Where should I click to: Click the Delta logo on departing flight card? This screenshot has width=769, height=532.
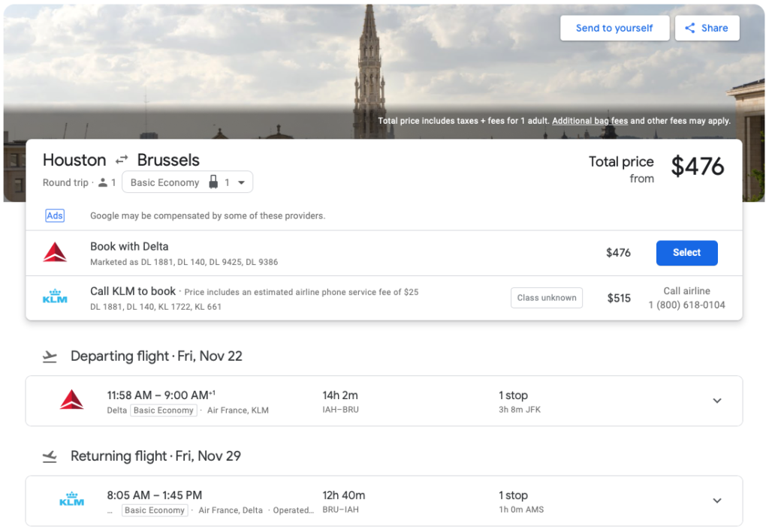pos(71,399)
